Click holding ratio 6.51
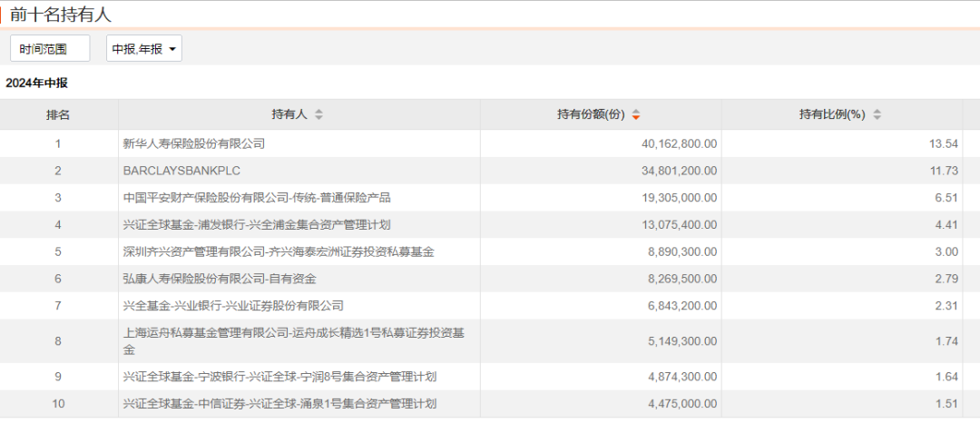The image size is (980, 433). click(x=946, y=198)
